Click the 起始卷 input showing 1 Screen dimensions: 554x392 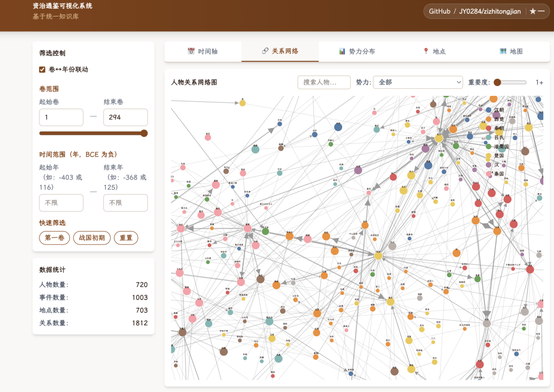coord(61,117)
